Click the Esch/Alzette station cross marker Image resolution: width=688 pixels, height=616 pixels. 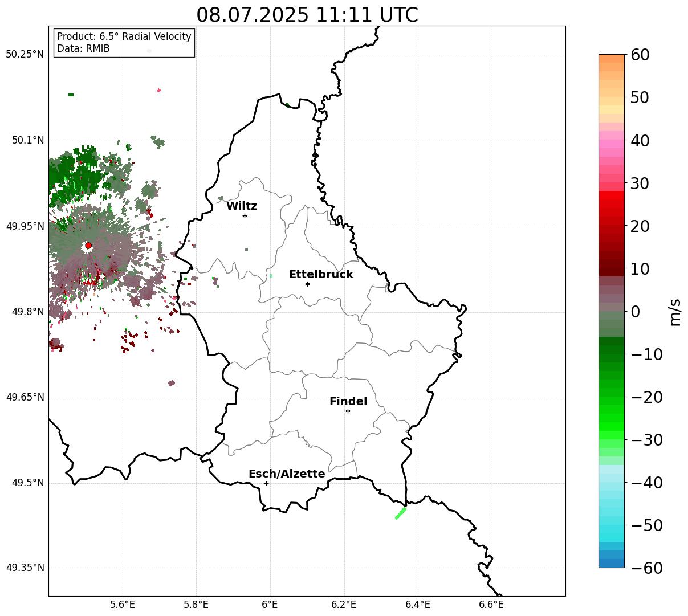(x=266, y=483)
